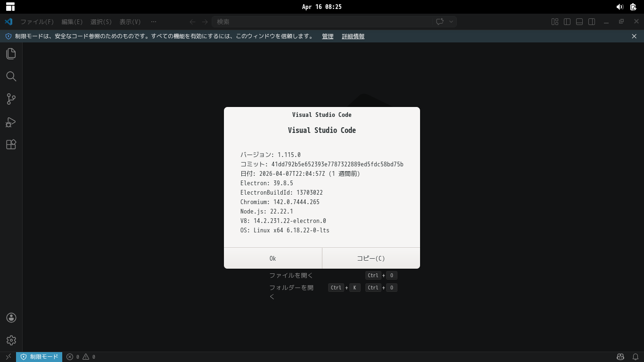Click the V8: 14.2.231.22-electron.0 line

click(283, 221)
